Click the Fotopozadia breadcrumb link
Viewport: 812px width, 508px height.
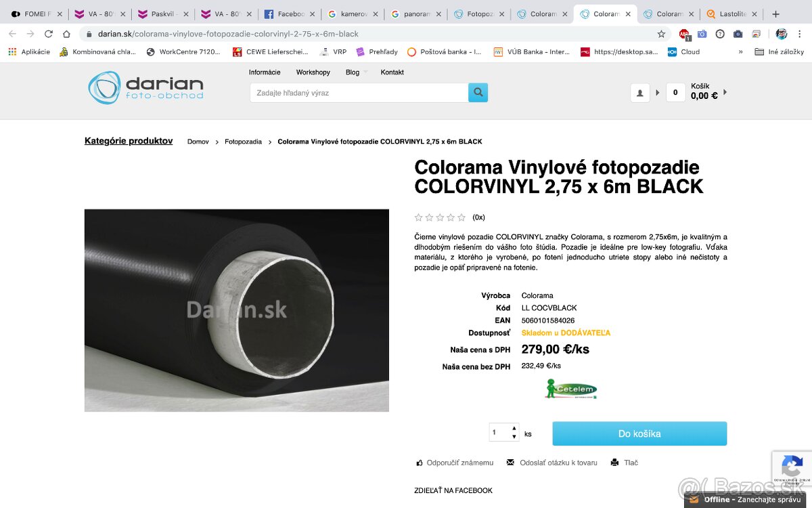243,142
